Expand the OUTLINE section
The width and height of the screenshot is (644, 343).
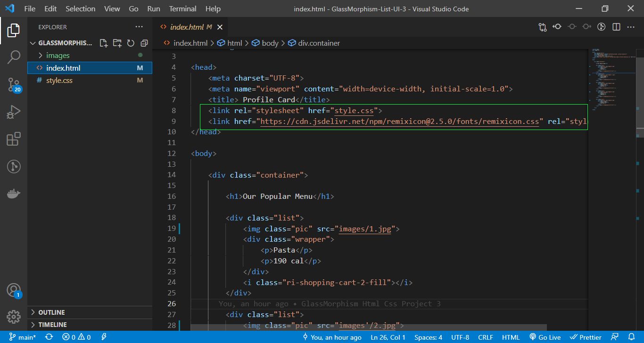[90, 312]
